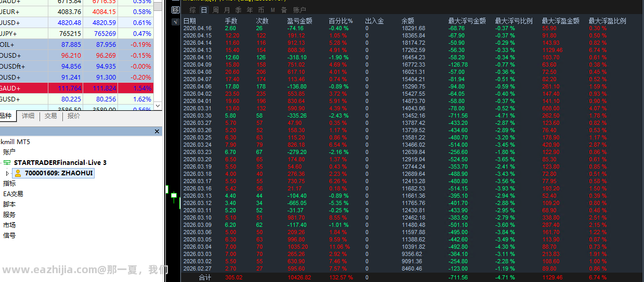This screenshot has height=282, width=644.
Task: Click the 2026.03.12 date row
Action: click(x=198, y=203)
